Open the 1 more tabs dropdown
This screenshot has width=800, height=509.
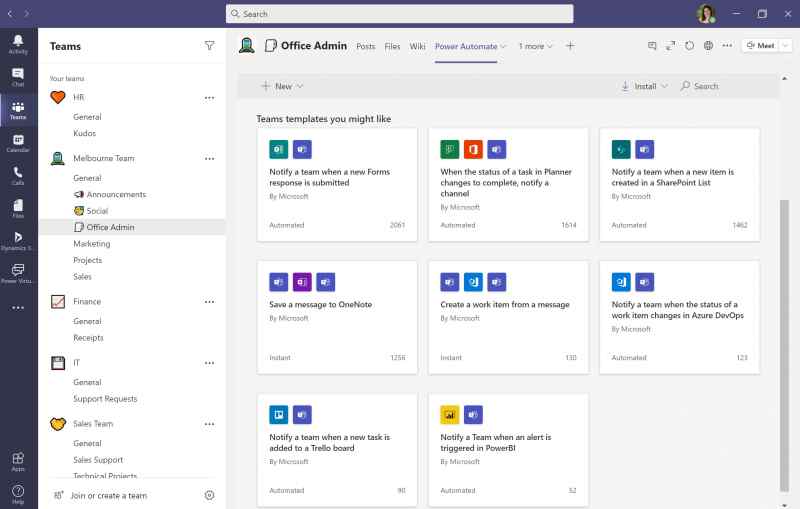pyautogui.click(x=536, y=46)
